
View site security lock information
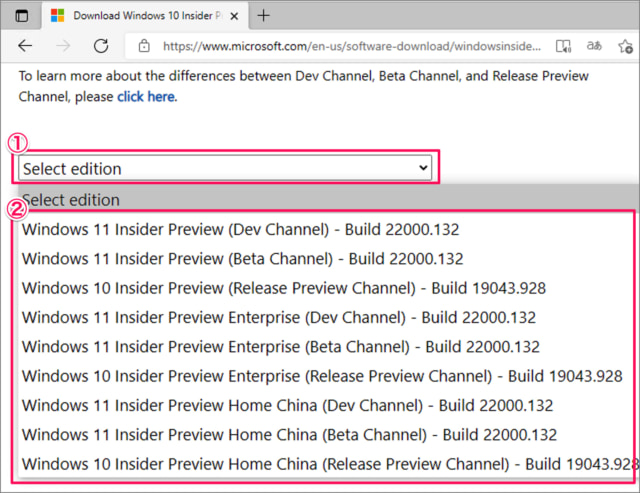click(x=144, y=46)
